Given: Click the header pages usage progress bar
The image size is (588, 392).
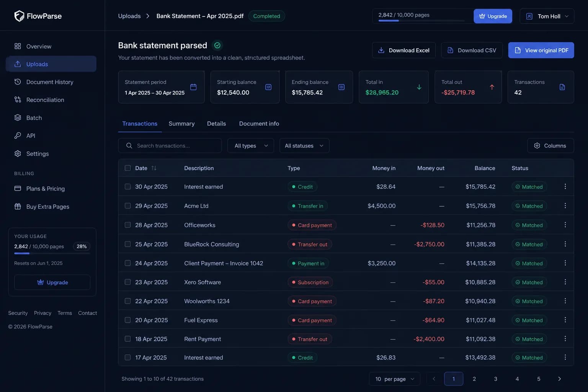Looking at the screenshot, I should coord(421,21).
